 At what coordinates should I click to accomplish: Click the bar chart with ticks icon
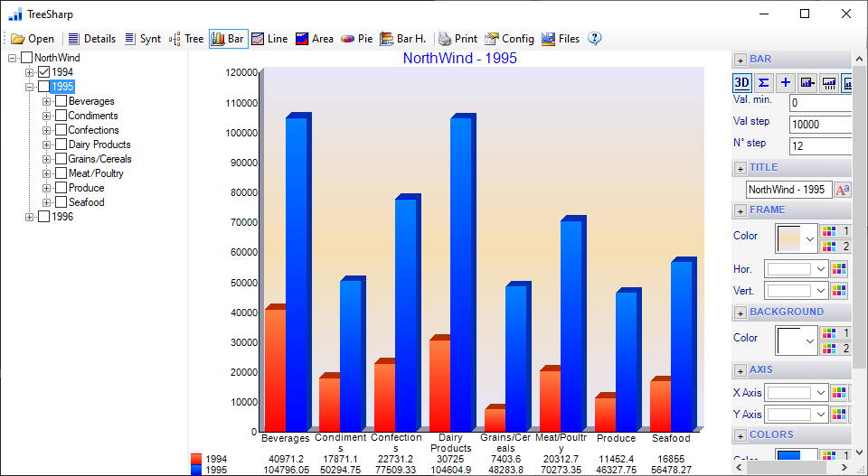(x=829, y=83)
